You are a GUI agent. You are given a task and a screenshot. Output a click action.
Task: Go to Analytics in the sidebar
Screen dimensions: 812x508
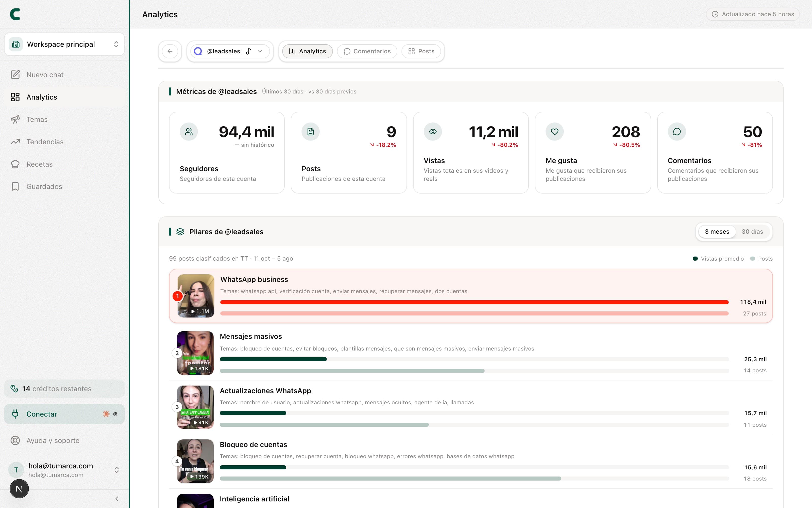[x=64, y=97]
